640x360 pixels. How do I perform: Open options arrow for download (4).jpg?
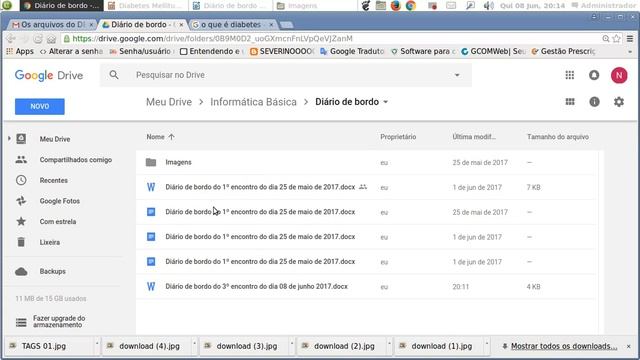point(194,344)
